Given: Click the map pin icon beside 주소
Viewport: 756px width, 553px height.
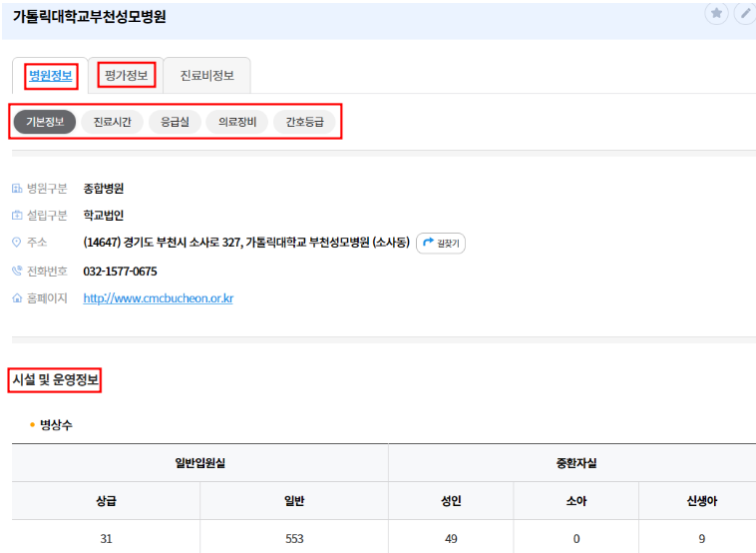Looking at the screenshot, I should coord(17,243).
